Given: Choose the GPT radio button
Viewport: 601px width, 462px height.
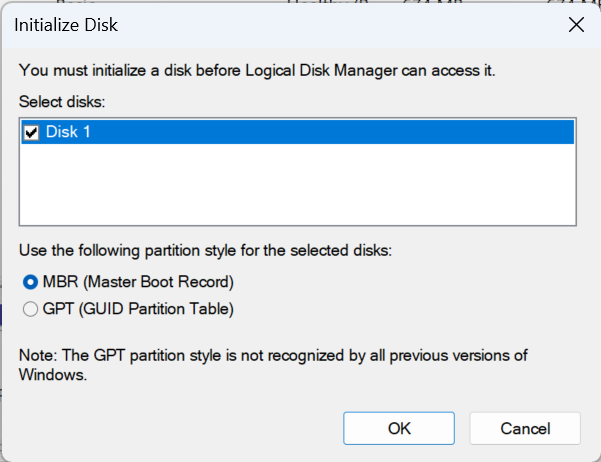Looking at the screenshot, I should click(x=30, y=309).
